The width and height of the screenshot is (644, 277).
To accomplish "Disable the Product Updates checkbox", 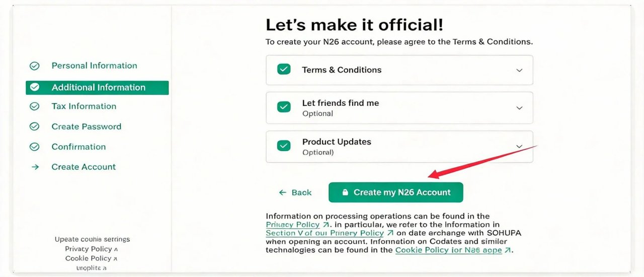I will coord(284,146).
